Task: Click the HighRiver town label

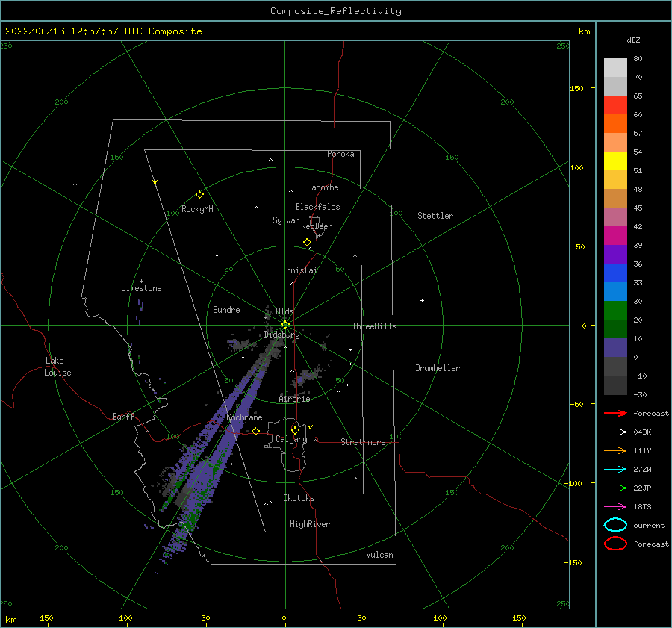Action: [x=310, y=524]
